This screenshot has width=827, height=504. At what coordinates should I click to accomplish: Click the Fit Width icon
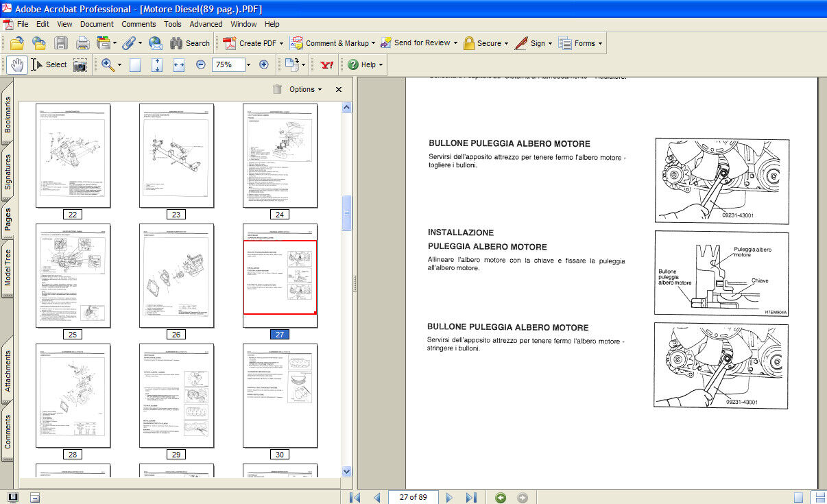pos(179,64)
